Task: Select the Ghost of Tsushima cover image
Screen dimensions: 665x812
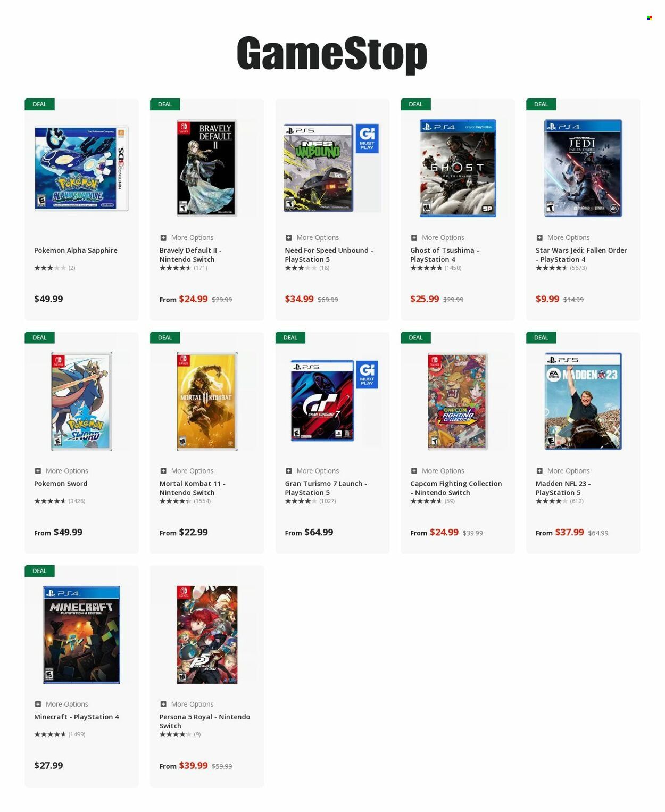Action: pos(458,168)
